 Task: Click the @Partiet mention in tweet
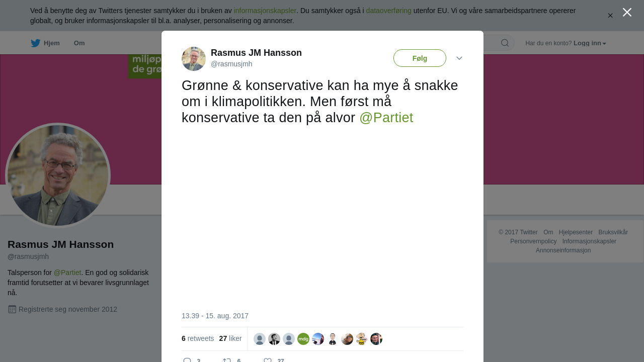pos(386,118)
